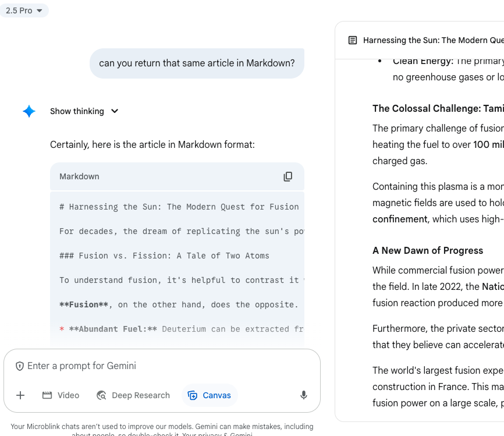The height and width of the screenshot is (436, 504).
Task: Click the Enter a prompt for Gemini field
Action: click(x=163, y=366)
